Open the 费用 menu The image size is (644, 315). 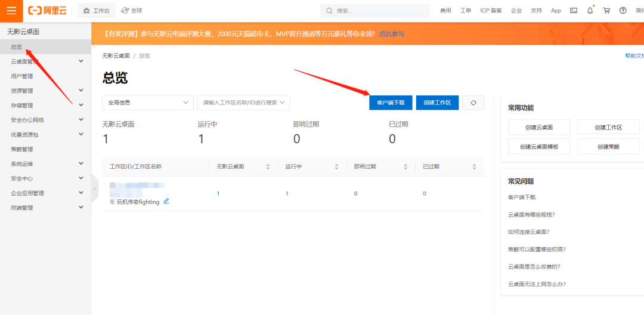point(445,11)
